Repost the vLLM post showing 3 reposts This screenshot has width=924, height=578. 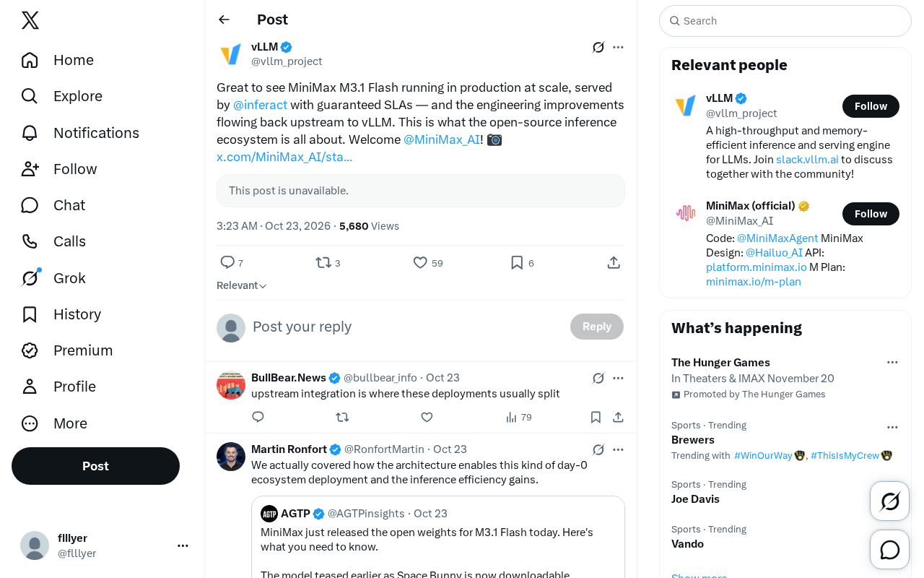point(323,263)
